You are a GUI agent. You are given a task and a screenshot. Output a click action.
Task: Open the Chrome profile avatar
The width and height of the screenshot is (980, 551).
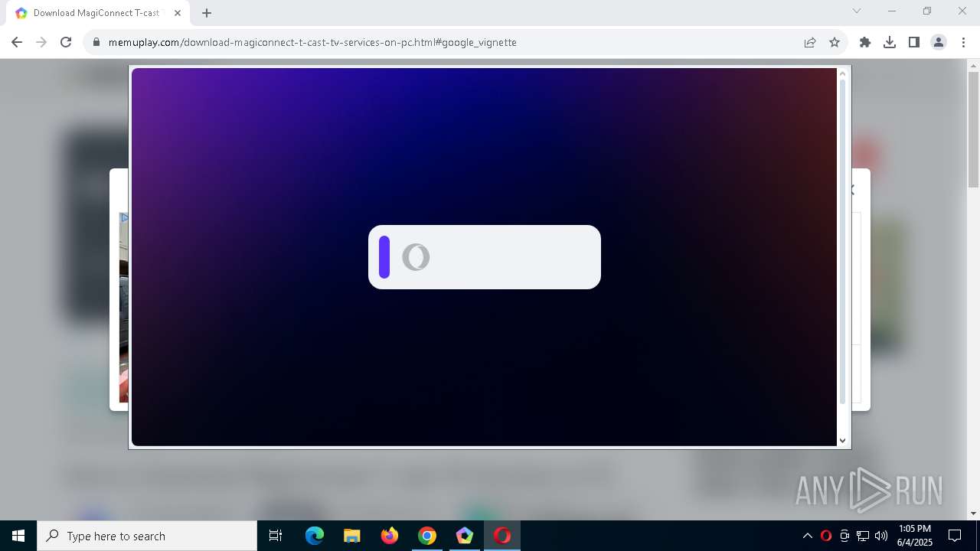[939, 42]
